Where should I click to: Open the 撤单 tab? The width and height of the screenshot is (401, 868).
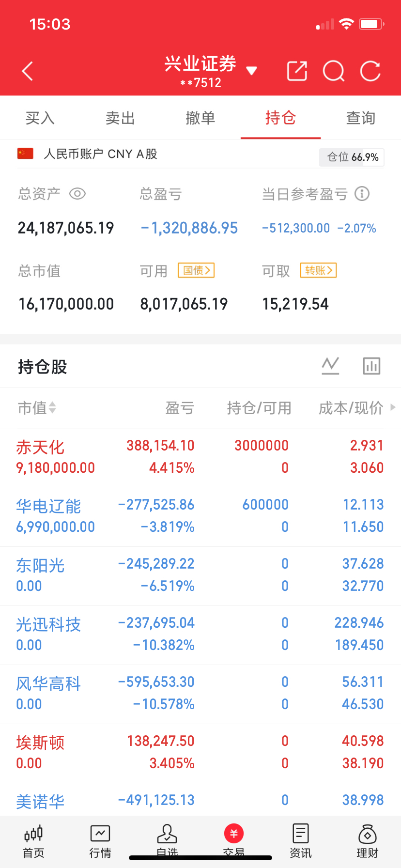pos(200,118)
